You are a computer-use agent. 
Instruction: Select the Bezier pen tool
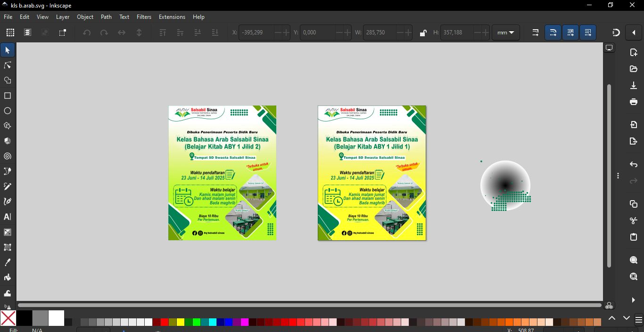(8, 171)
